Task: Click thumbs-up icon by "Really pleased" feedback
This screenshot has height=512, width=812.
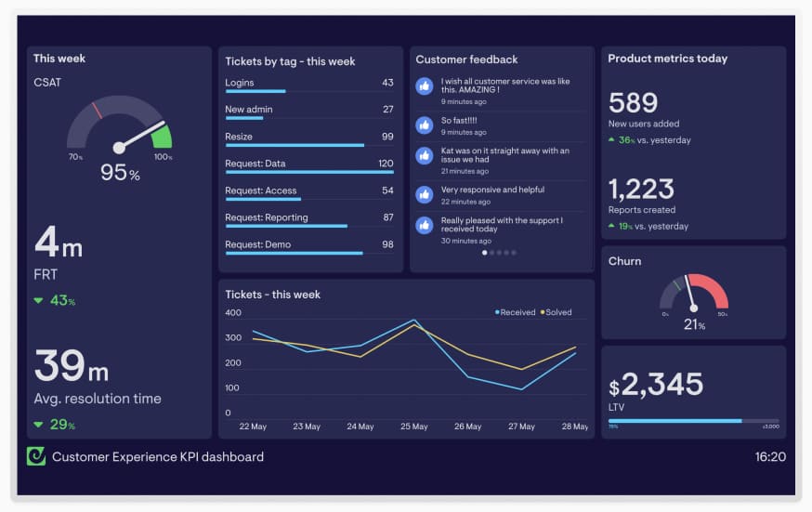Action: [x=425, y=225]
